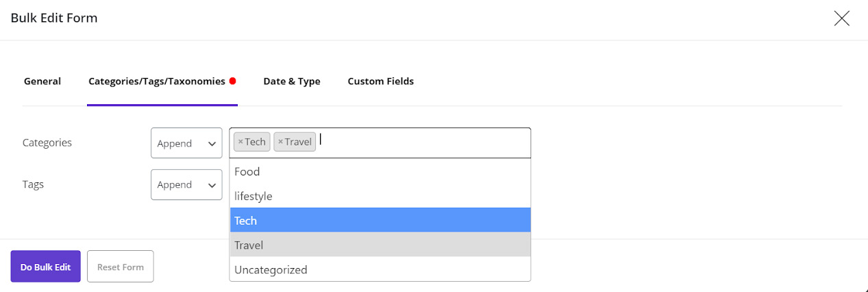Expand the Tags Append dropdown
Image resolution: width=868 pixels, height=292 pixels.
pyautogui.click(x=186, y=184)
